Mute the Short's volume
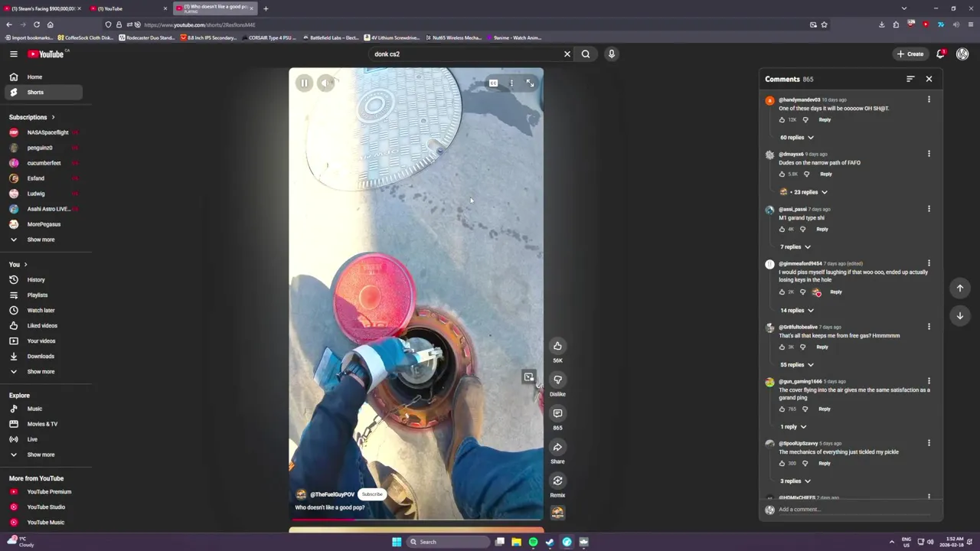980x551 pixels. tap(325, 83)
